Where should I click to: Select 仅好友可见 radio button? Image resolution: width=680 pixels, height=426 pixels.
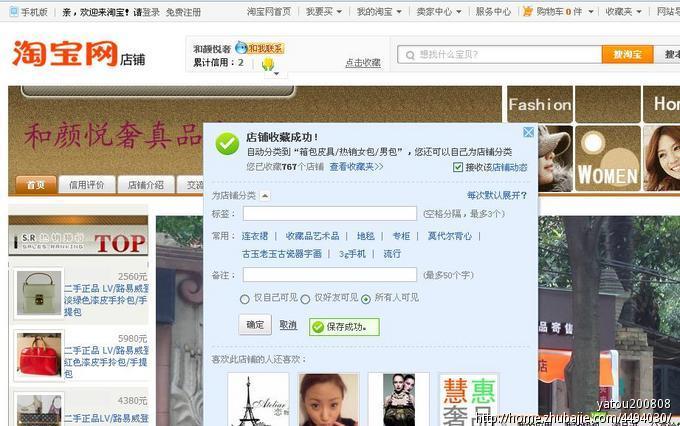[x=305, y=299]
